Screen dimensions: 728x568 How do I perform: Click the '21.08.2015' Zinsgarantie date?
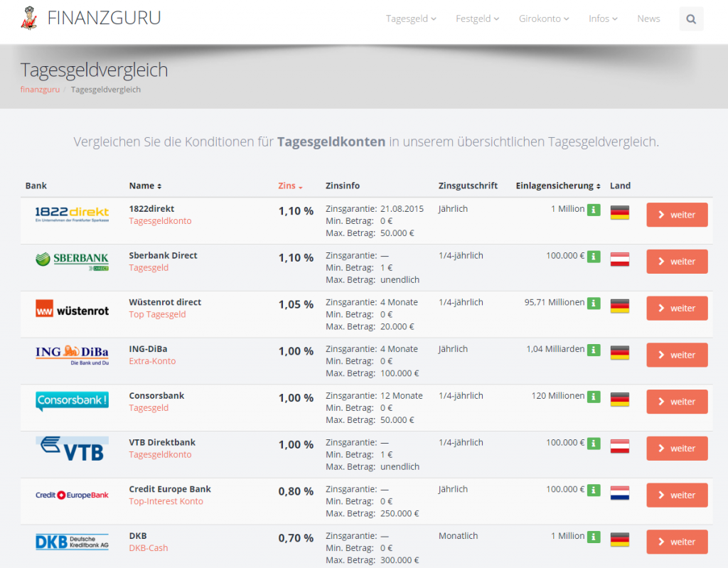(402, 209)
